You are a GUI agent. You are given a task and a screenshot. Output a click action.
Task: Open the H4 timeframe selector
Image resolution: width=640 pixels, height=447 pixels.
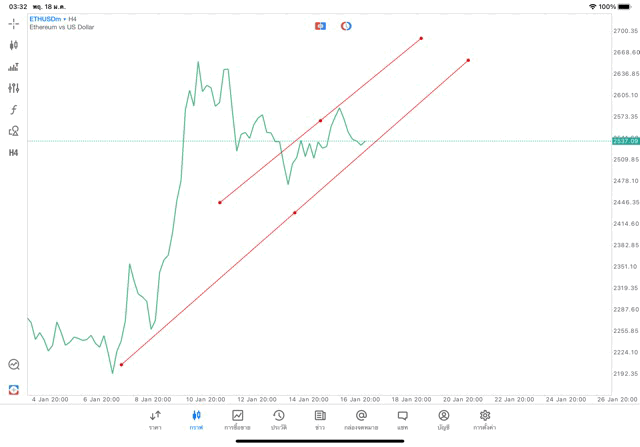pos(13,153)
